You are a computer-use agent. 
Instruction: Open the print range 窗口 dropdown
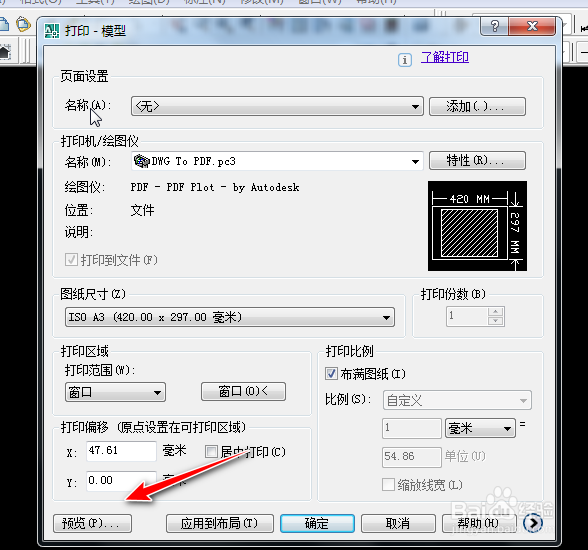(x=116, y=392)
